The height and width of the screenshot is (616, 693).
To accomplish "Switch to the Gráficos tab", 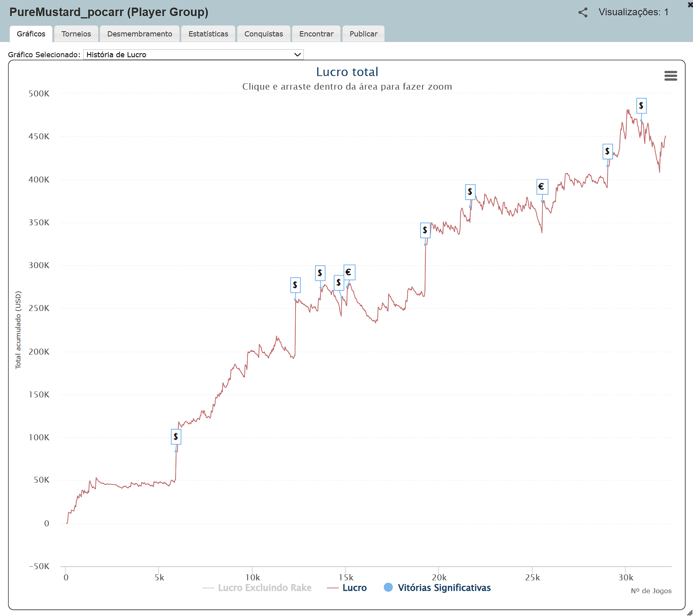I will [31, 34].
